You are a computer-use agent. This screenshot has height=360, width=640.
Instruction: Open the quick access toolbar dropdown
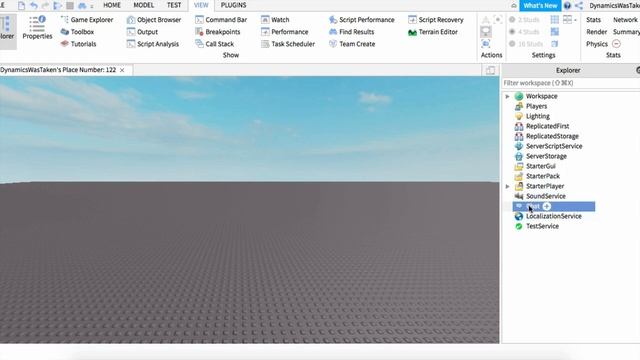[x=92, y=7]
